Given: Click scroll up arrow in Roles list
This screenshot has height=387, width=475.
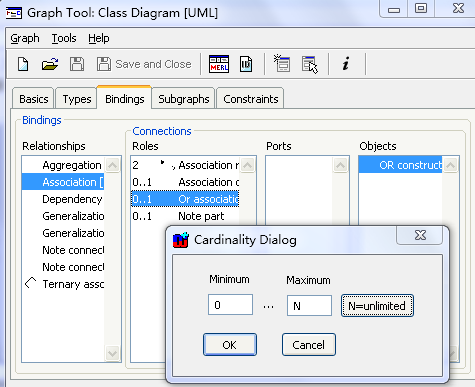Looking at the screenshot, I should tap(248, 165).
